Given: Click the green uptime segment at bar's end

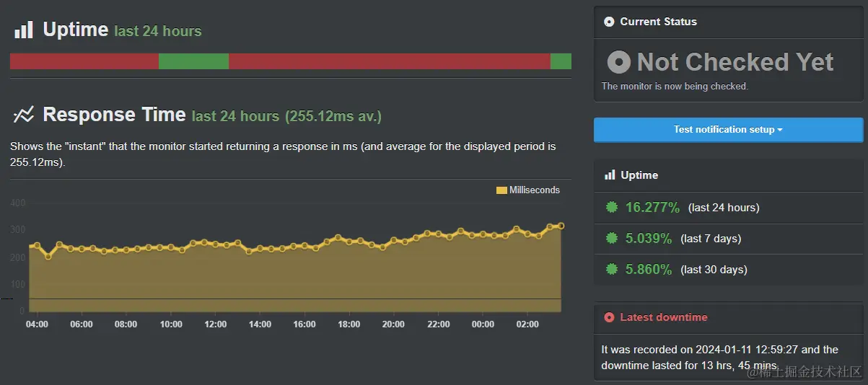Looking at the screenshot, I should [561, 61].
